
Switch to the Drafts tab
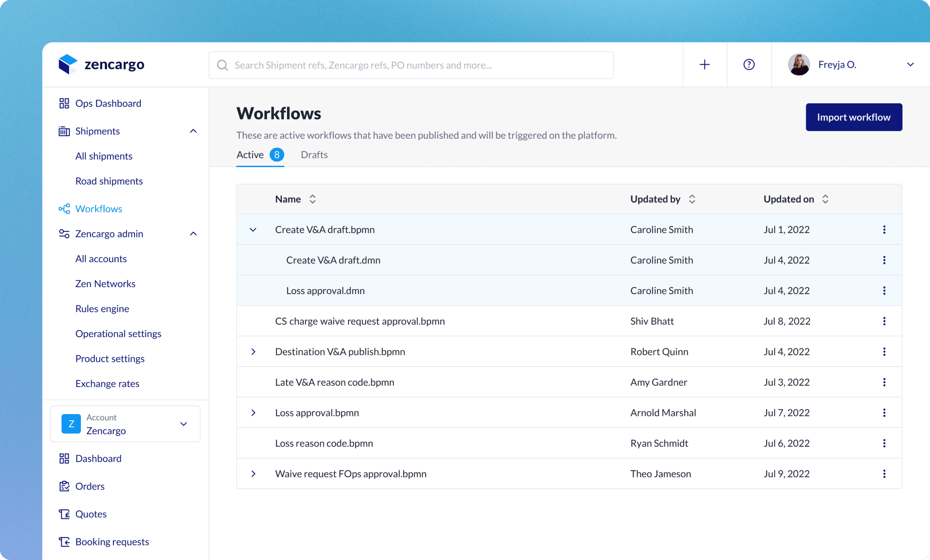[x=314, y=155]
